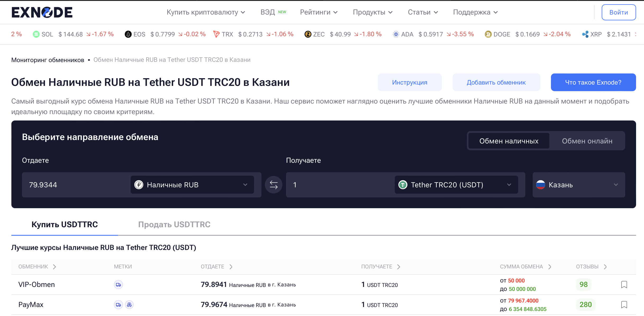
Task: Click the delivery tag icon in VIP-Obmen row
Action: pos(118,285)
